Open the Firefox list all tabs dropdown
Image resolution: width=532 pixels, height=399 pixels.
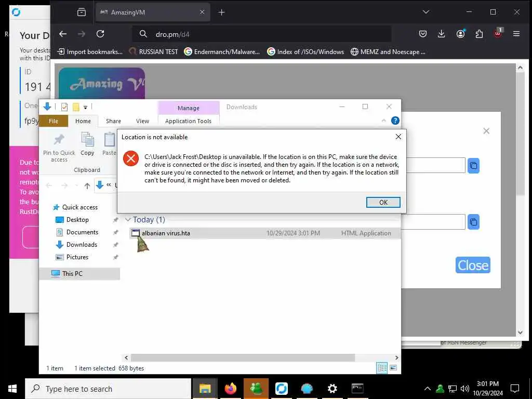click(x=426, y=12)
